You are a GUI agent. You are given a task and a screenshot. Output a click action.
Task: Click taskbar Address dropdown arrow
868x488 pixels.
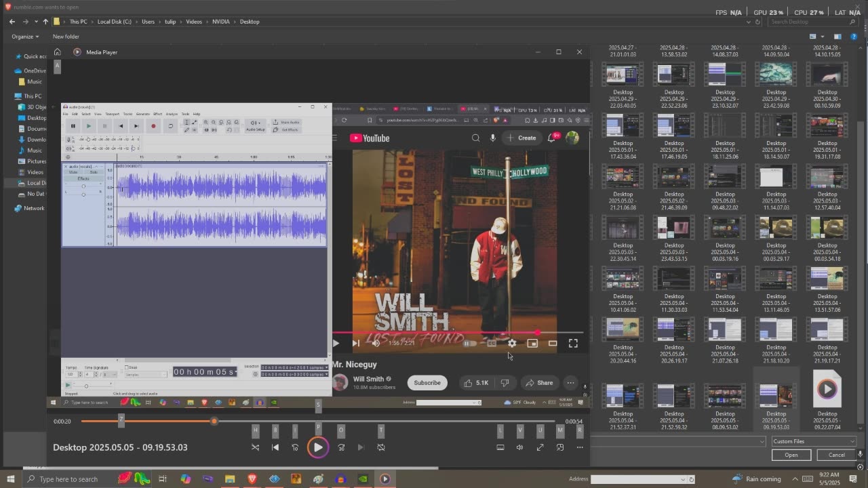(683, 479)
